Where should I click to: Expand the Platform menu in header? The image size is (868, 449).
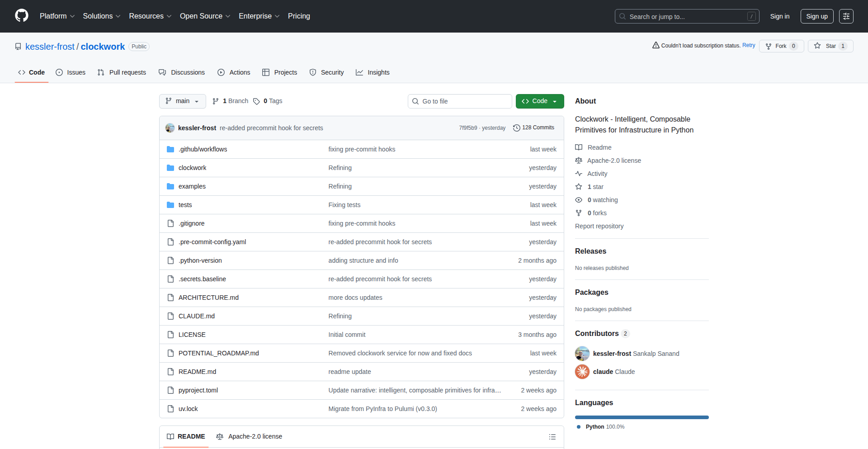pyautogui.click(x=57, y=16)
